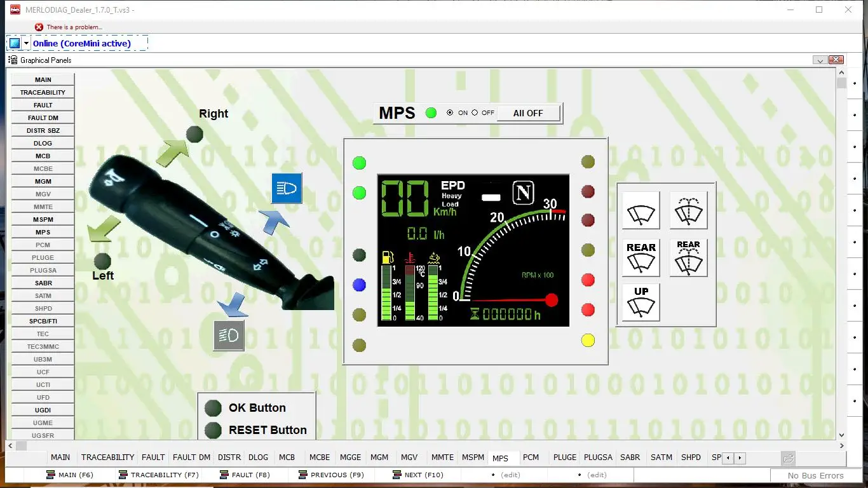Click the horizontal scrollbar right arrow

click(x=841, y=445)
